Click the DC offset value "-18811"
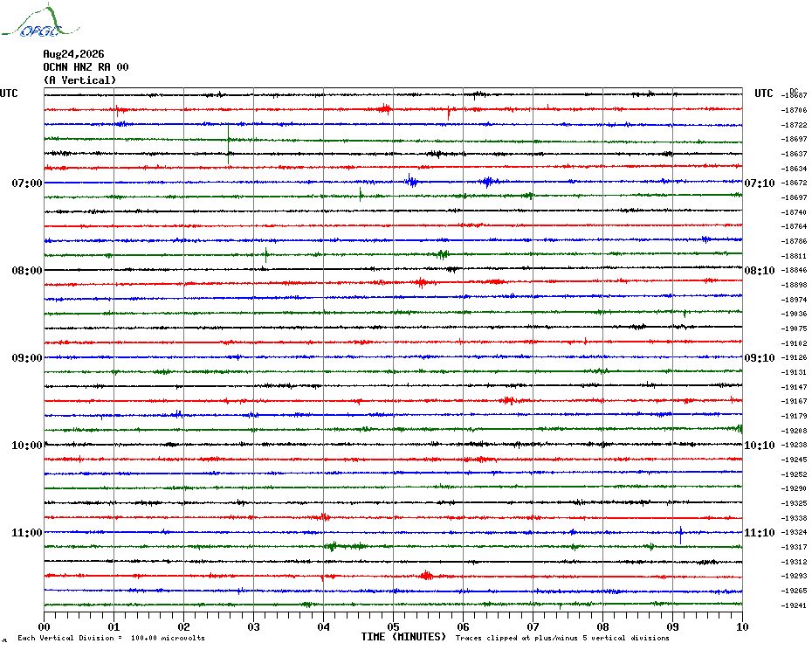The image size is (812, 650). (794, 255)
